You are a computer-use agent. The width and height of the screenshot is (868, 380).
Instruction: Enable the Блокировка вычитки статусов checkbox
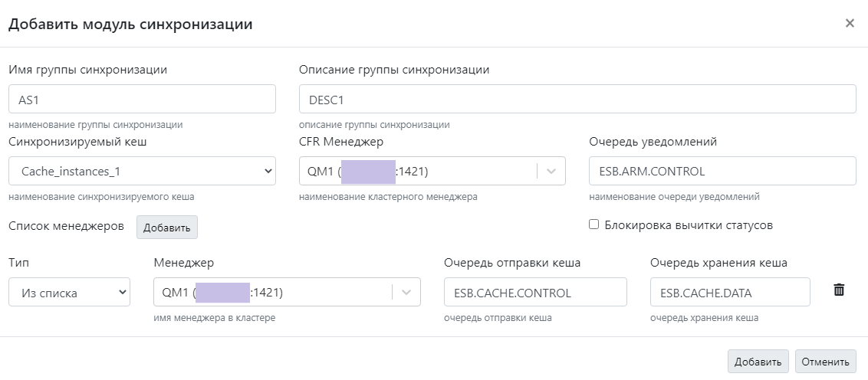click(x=593, y=224)
